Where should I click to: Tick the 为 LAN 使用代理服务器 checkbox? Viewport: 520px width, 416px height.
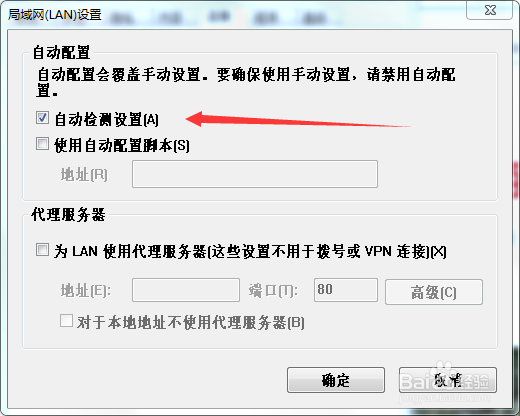[42, 249]
